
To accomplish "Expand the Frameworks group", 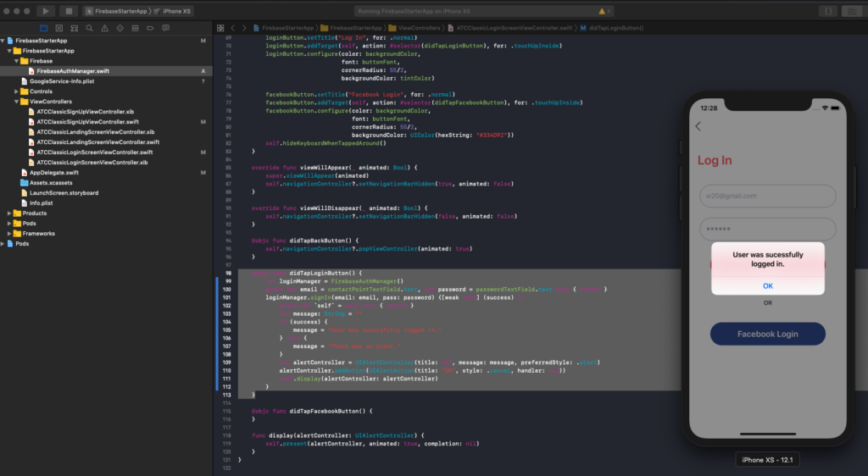I will point(9,234).
